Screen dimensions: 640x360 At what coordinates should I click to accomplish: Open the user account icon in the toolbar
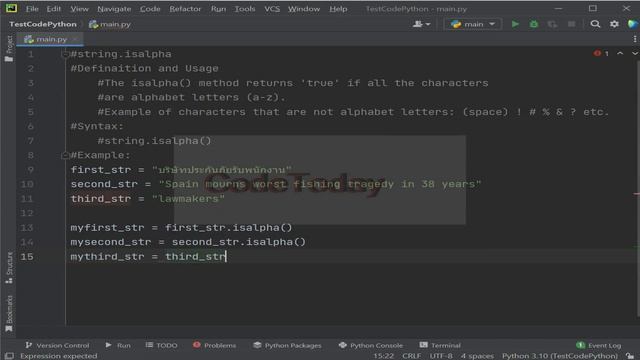(x=421, y=24)
